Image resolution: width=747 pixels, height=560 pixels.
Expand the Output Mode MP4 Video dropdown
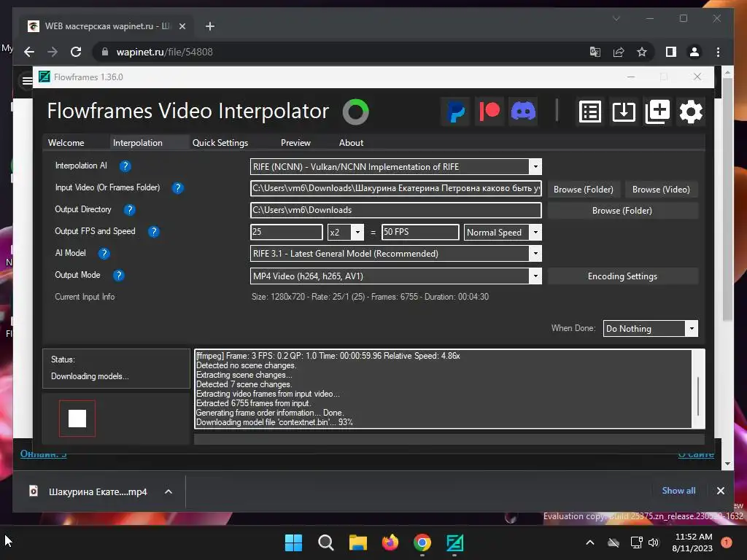535,276
